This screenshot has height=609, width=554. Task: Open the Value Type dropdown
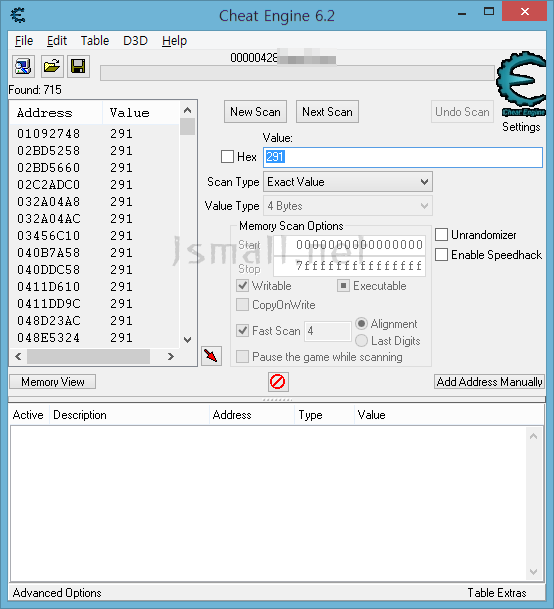click(x=348, y=206)
